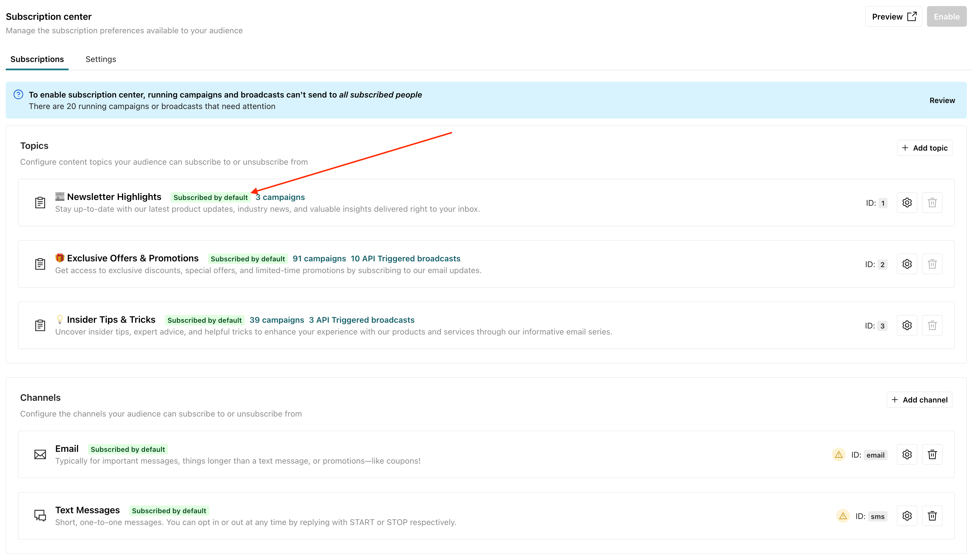Click the ID badge for Insider Tips topic
The height and width of the screenshot is (560, 972).
(x=882, y=325)
